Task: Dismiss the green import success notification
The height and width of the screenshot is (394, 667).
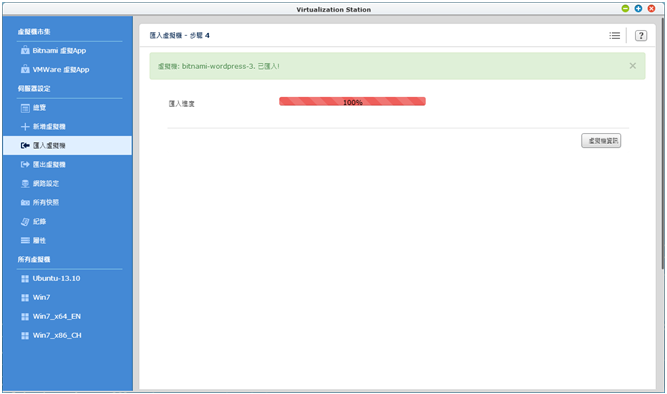Action: point(633,66)
